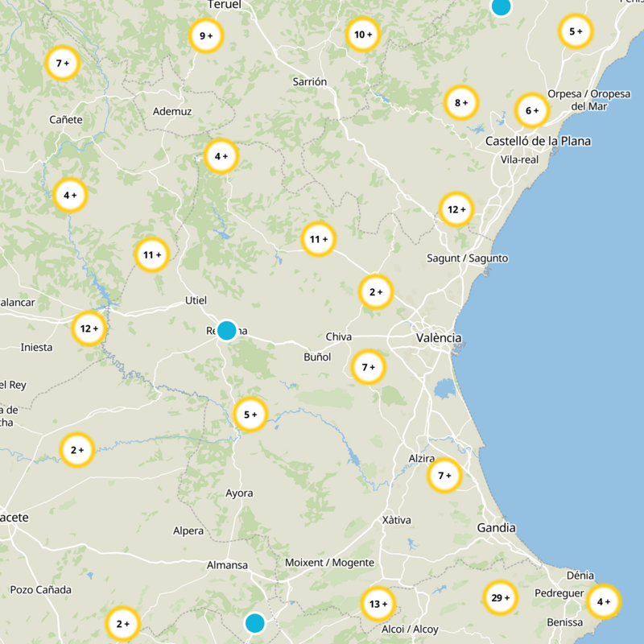Click the Sagunt / Sagunto label
This screenshot has height=644, width=644.
(x=468, y=258)
